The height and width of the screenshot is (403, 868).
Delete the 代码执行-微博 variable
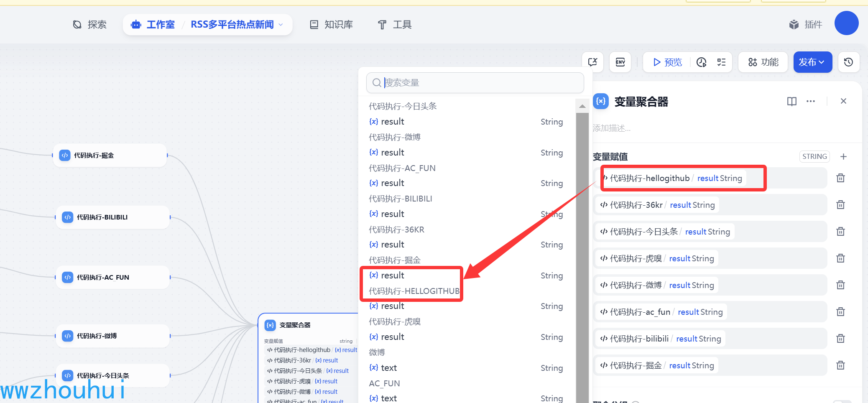click(x=840, y=285)
